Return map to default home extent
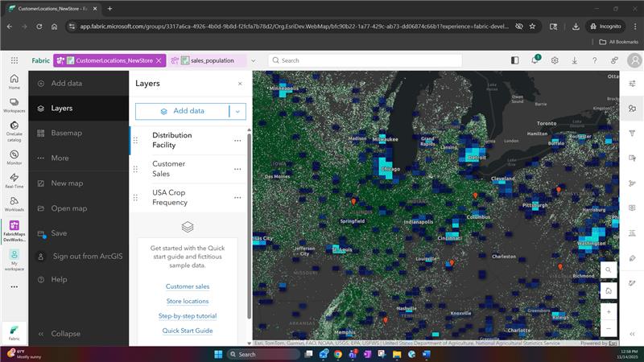Image resolution: width=644 pixels, height=362 pixels. [x=609, y=290]
